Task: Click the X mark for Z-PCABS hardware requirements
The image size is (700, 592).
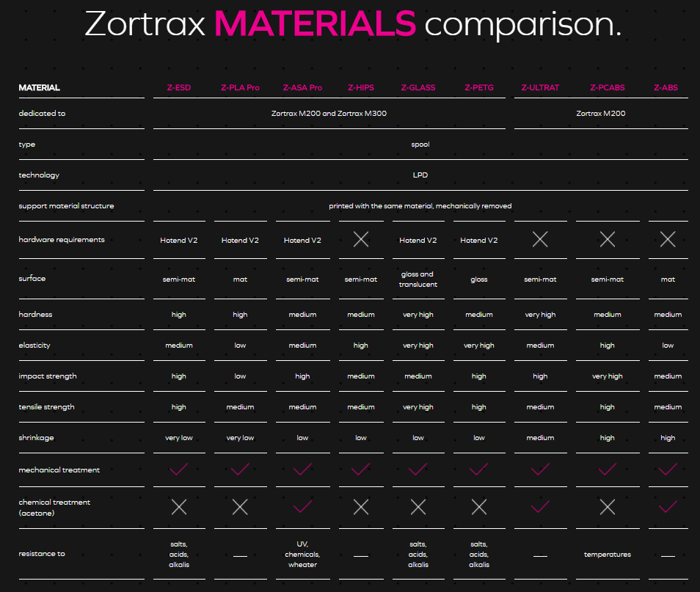Action: click(x=607, y=240)
